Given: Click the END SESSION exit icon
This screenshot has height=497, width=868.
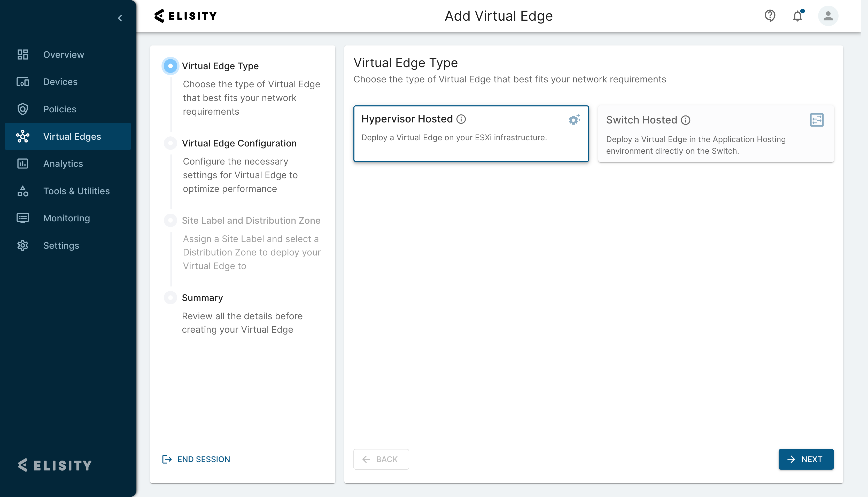Looking at the screenshot, I should pyautogui.click(x=167, y=459).
